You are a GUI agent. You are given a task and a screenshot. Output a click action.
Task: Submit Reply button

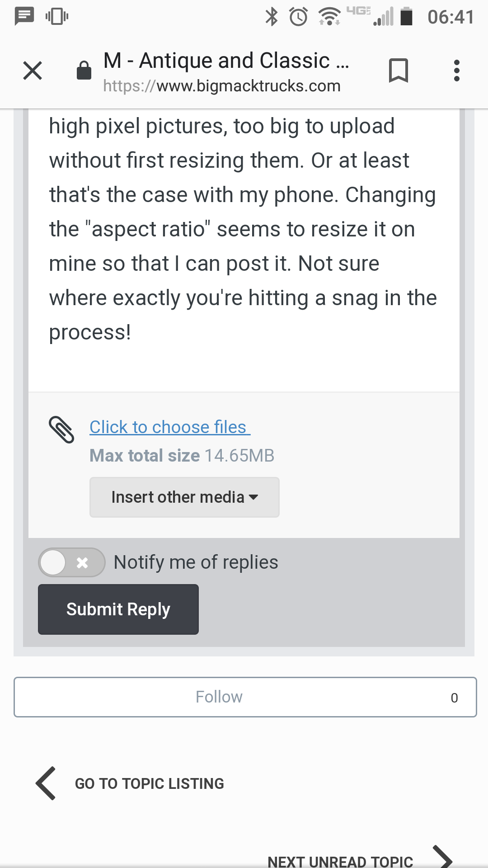(x=118, y=609)
